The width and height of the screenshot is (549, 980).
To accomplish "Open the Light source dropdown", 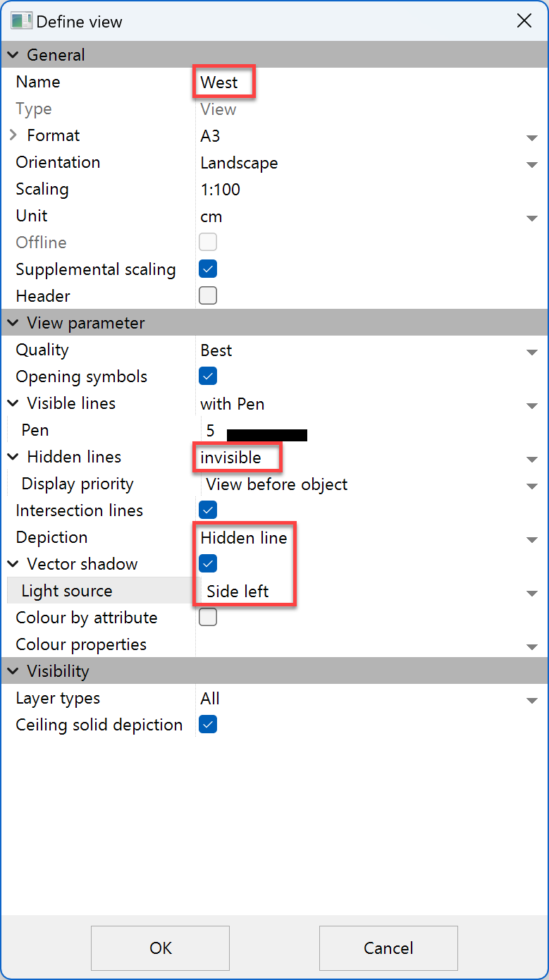I will [x=532, y=592].
